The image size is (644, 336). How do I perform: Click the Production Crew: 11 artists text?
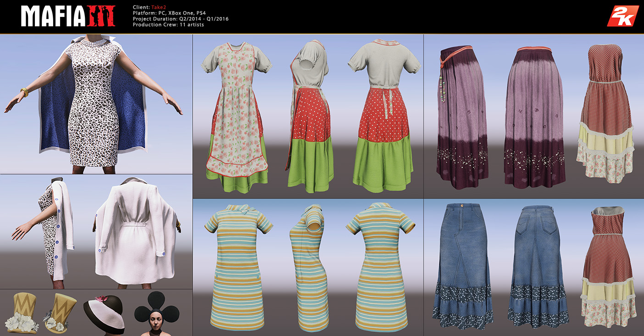click(x=168, y=24)
